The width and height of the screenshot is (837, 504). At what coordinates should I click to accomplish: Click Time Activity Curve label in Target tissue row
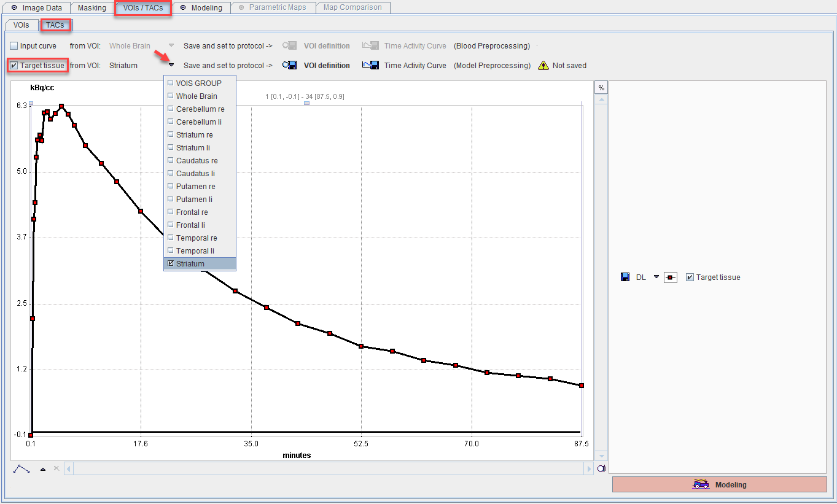coord(415,66)
